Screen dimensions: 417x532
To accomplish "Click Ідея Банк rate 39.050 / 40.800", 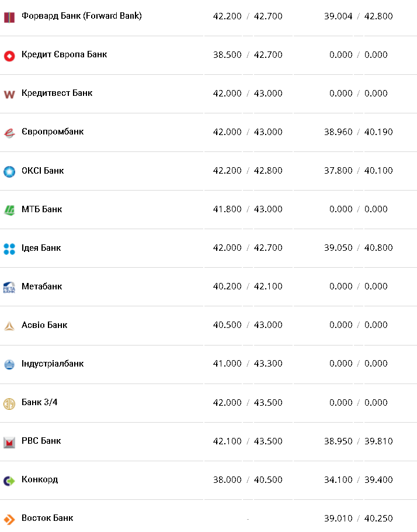I will 359,248.
